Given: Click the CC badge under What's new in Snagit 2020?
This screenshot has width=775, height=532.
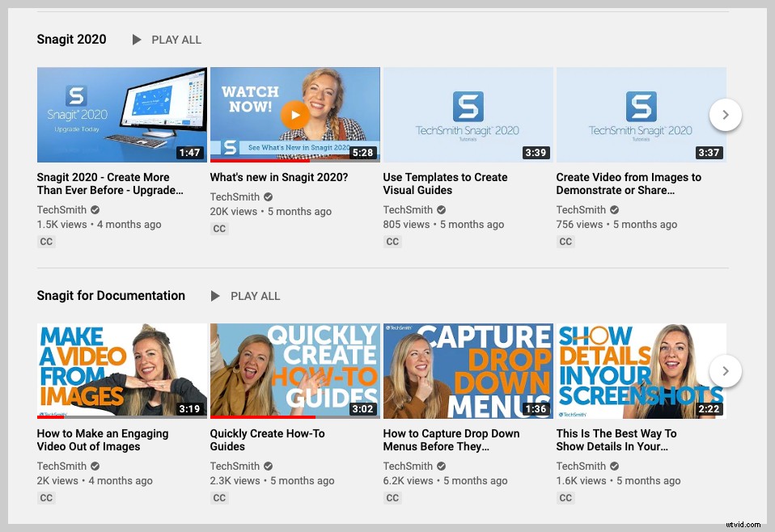Looking at the screenshot, I should 219,229.
